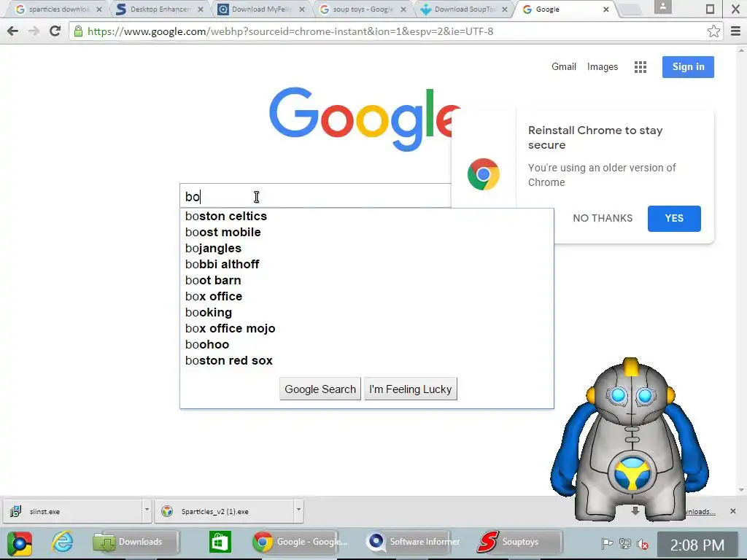Screen dimensions: 747x560
Task: Click the Action Center flag tray icon
Action: pos(606,543)
